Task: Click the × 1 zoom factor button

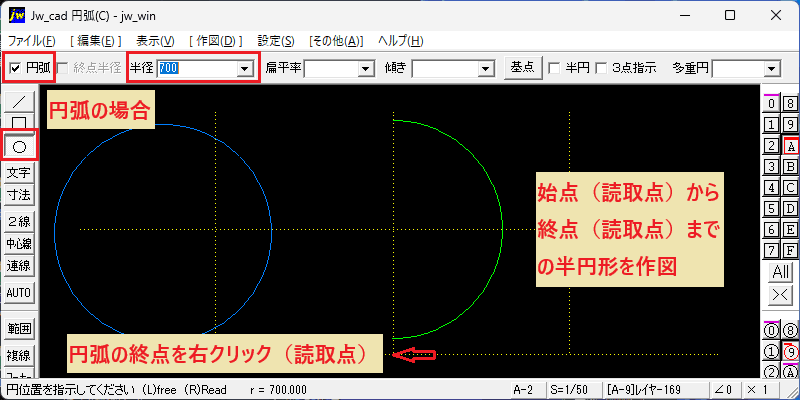Action: (x=763, y=390)
